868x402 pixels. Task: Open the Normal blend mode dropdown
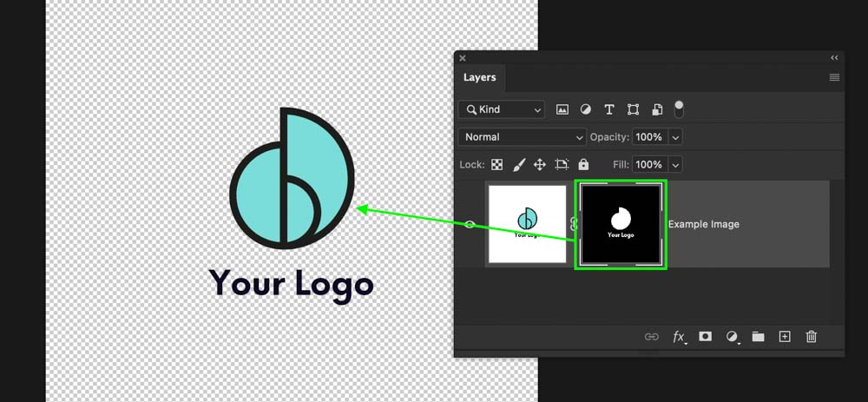(x=523, y=137)
